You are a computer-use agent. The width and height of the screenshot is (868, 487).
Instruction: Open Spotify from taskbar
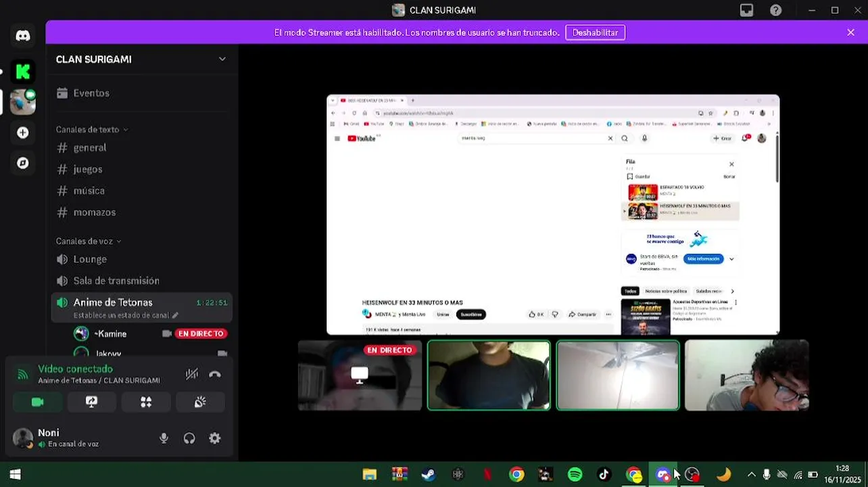click(575, 475)
